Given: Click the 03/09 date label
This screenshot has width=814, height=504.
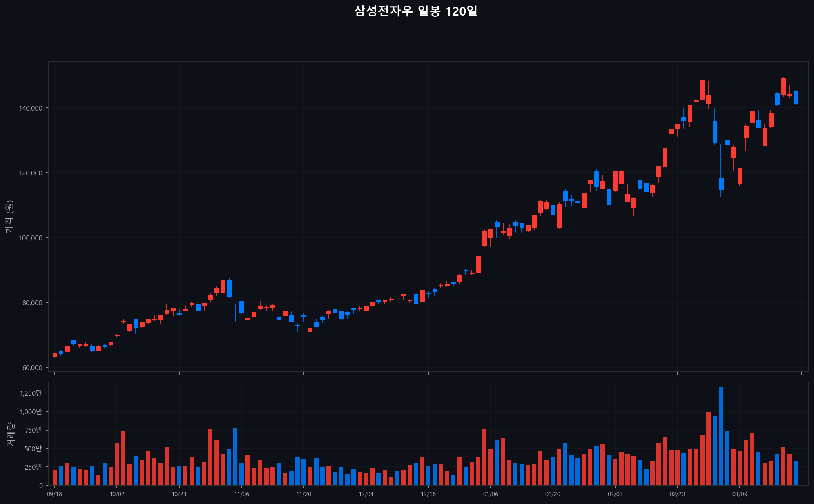Looking at the screenshot, I should click(740, 494).
